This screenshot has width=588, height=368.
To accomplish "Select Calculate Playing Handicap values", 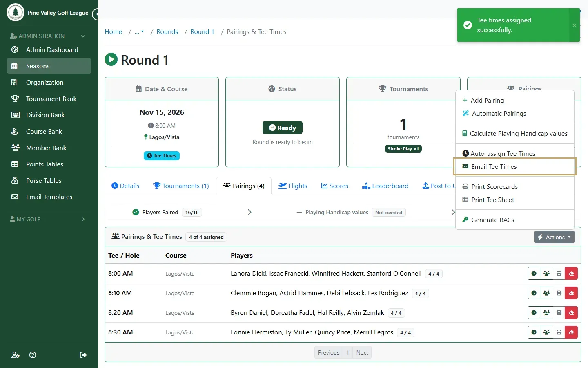I will (x=515, y=134).
